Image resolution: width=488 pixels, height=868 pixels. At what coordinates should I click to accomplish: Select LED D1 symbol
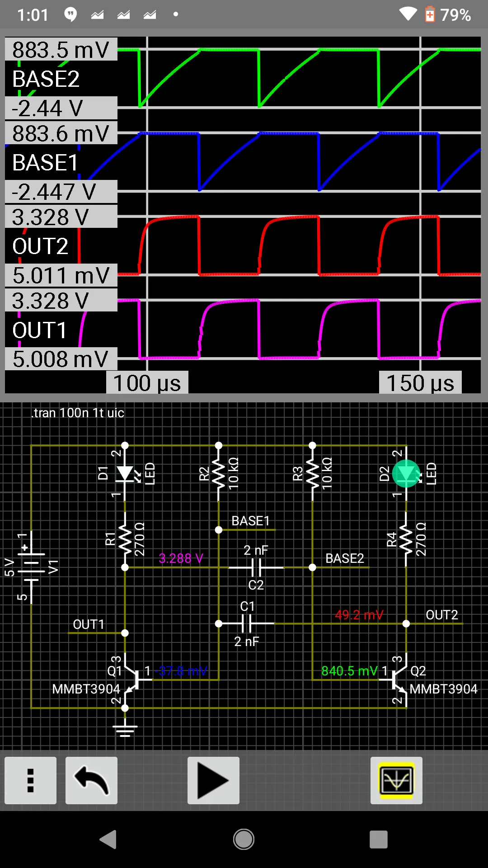[126, 474]
